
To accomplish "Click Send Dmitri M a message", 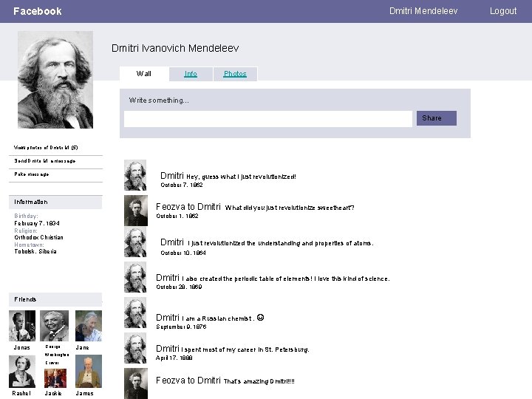I will (x=45, y=161).
